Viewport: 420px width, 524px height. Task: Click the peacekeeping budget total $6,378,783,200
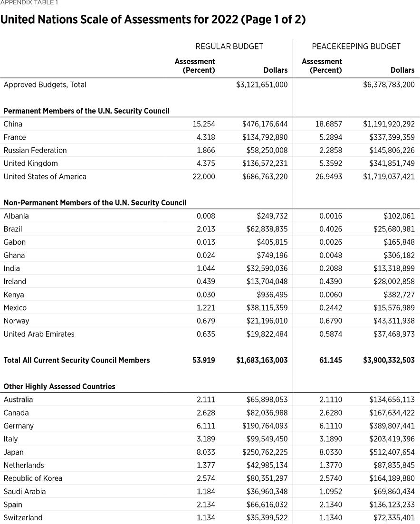point(389,85)
